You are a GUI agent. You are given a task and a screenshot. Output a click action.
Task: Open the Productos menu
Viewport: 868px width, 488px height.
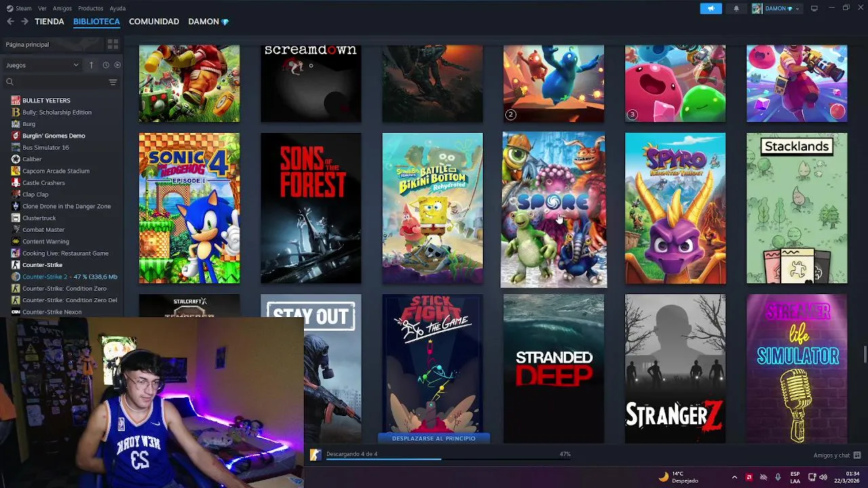pos(90,8)
